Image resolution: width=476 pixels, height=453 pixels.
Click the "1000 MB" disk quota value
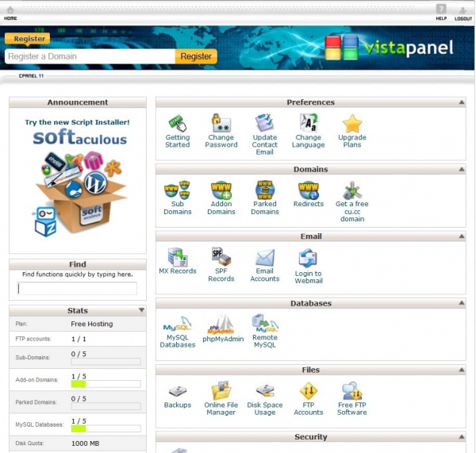click(86, 443)
